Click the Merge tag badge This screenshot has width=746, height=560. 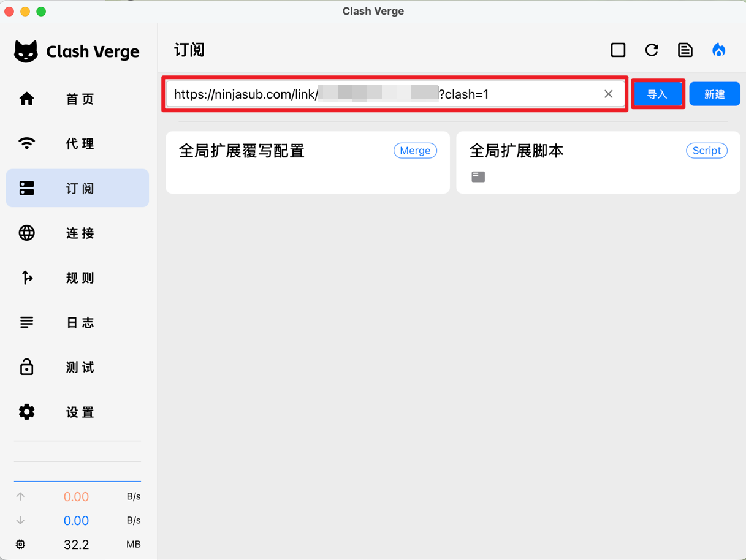pos(415,151)
